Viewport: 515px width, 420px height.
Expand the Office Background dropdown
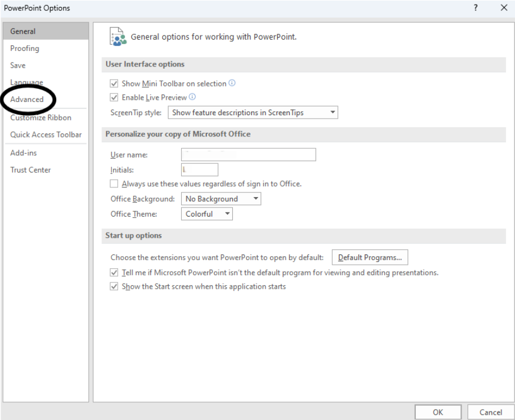pos(221,199)
